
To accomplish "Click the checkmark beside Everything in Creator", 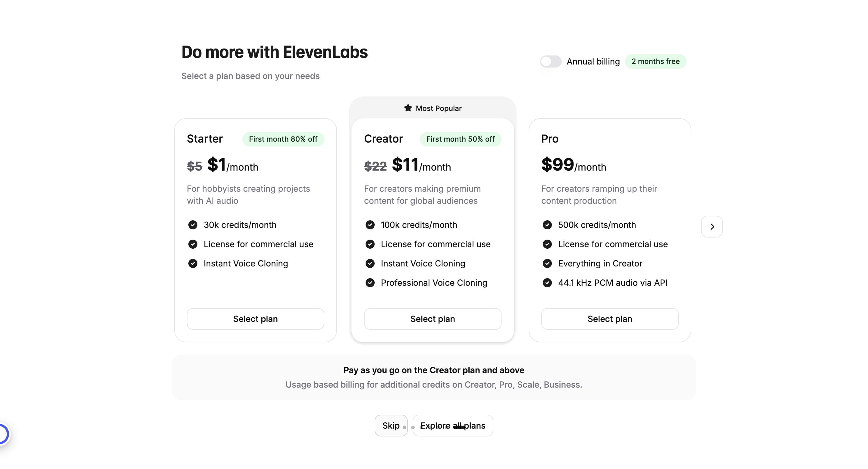I will pyautogui.click(x=547, y=263).
